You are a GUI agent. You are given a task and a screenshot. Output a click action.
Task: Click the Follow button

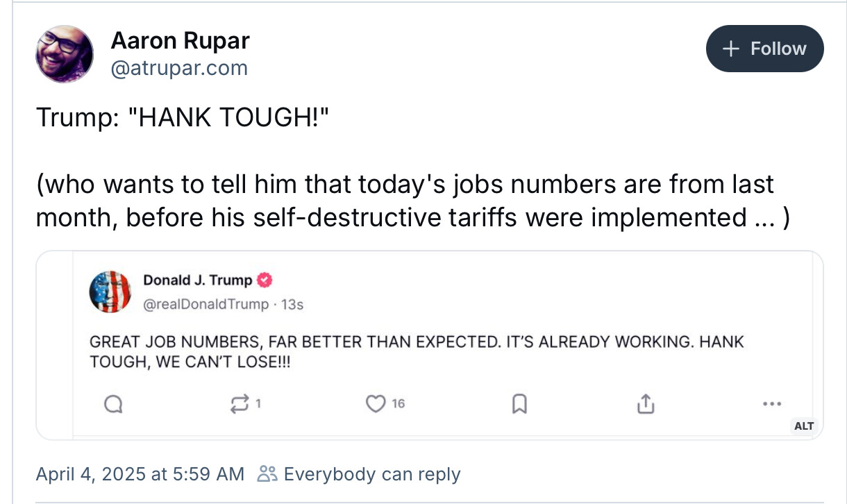[x=764, y=49]
